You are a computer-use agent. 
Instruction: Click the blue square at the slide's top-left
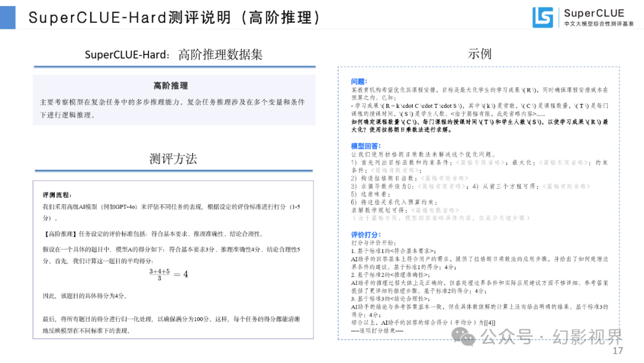[8, 17]
